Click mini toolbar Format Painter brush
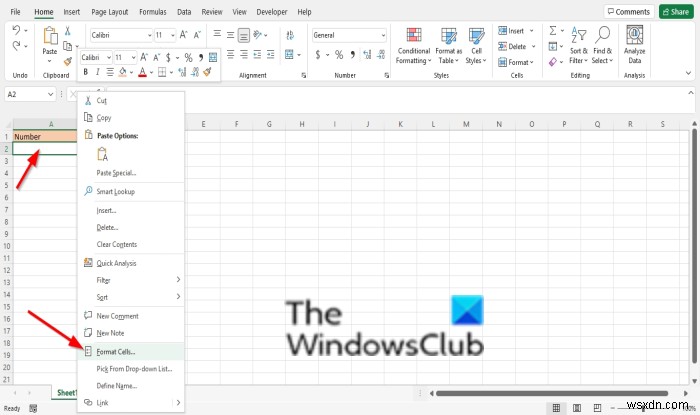Screen dimensions: 700x415 207,72
